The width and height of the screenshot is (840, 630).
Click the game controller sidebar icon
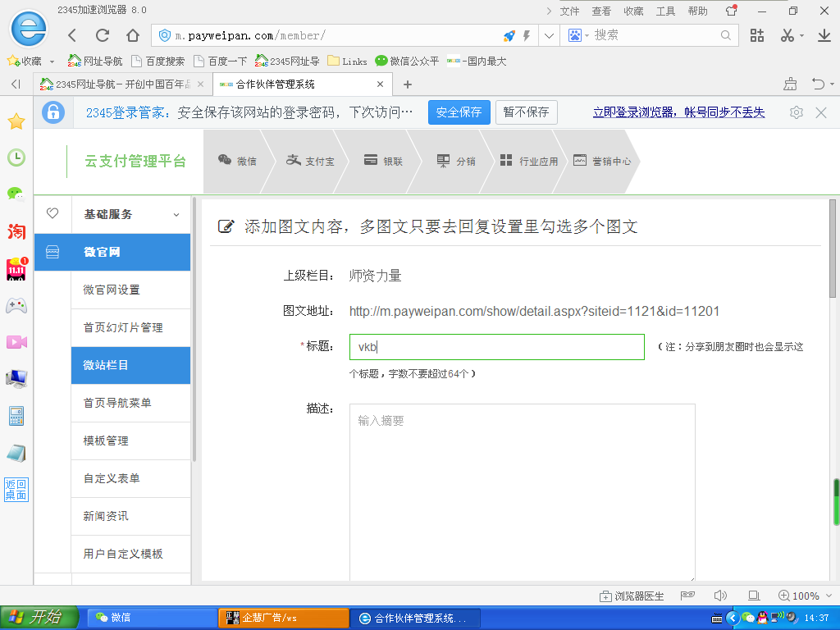[x=16, y=306]
